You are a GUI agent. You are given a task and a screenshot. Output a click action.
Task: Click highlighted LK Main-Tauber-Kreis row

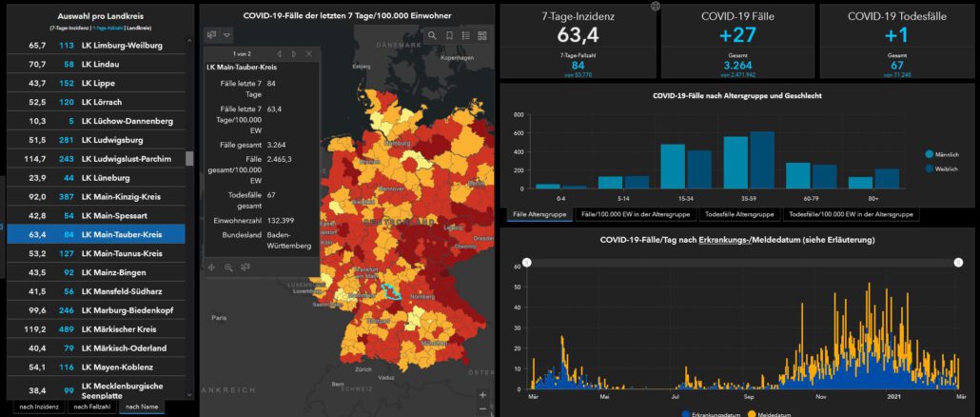click(x=96, y=234)
